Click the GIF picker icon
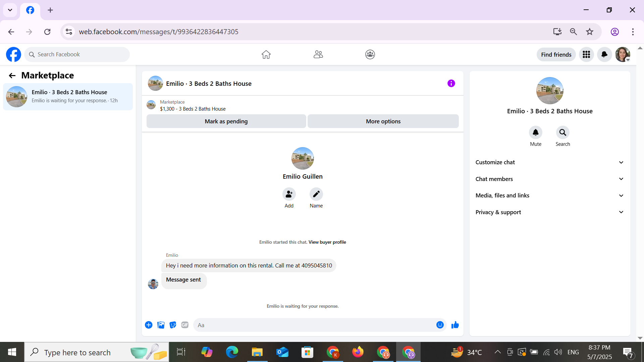This screenshot has height=362, width=644. point(185,325)
